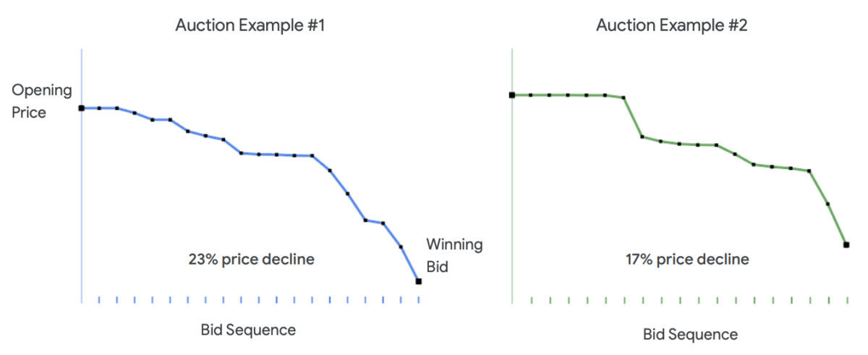This screenshot has height=355, width=868.
Task: Click the green line's starting square marker
Action: pyautogui.click(x=512, y=95)
